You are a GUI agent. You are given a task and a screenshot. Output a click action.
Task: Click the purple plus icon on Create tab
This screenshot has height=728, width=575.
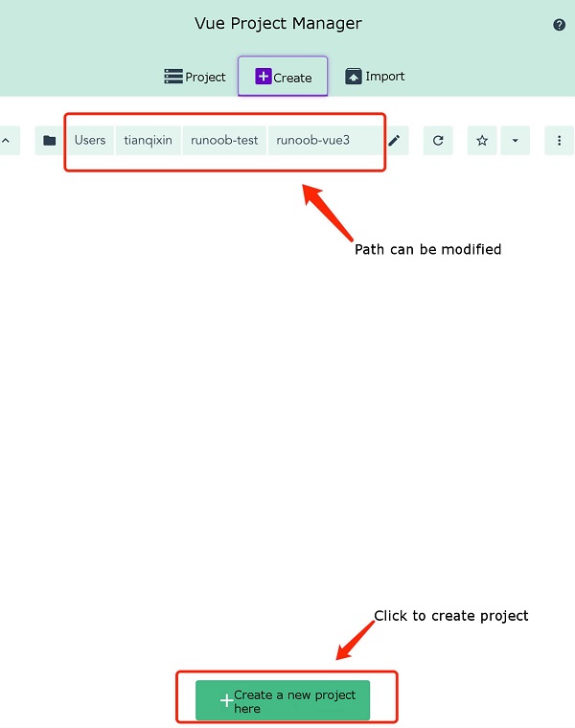[x=264, y=77]
